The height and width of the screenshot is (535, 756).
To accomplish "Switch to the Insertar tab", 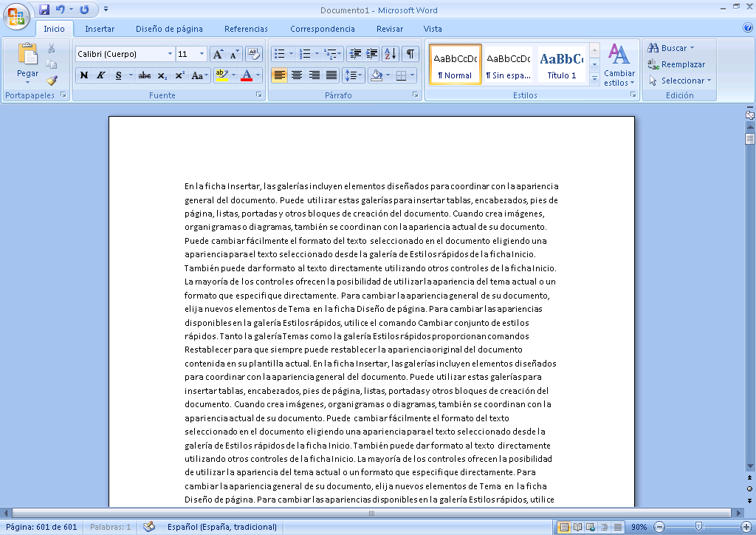I will pos(100,29).
